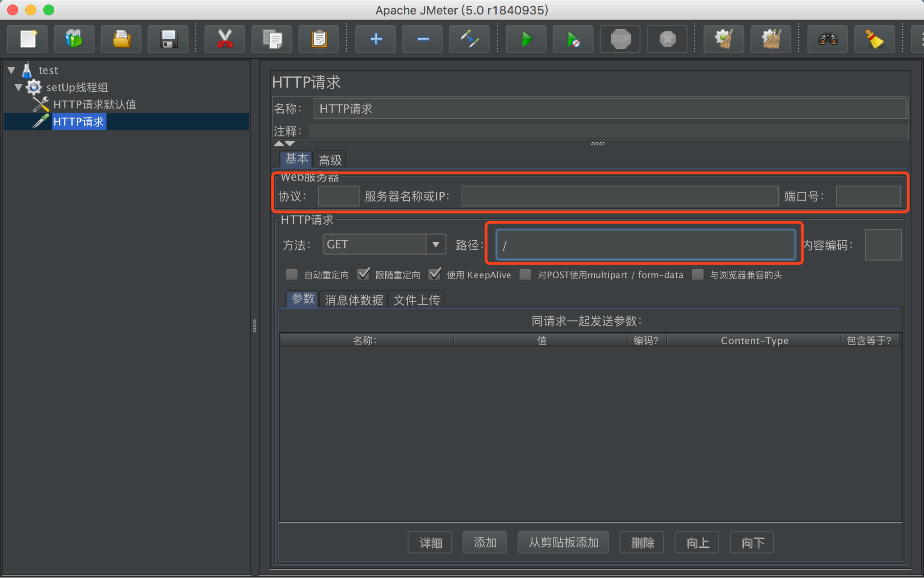Click the horizontal divider grip dots
Viewport: 924px width, 578px height.
pos(597,143)
